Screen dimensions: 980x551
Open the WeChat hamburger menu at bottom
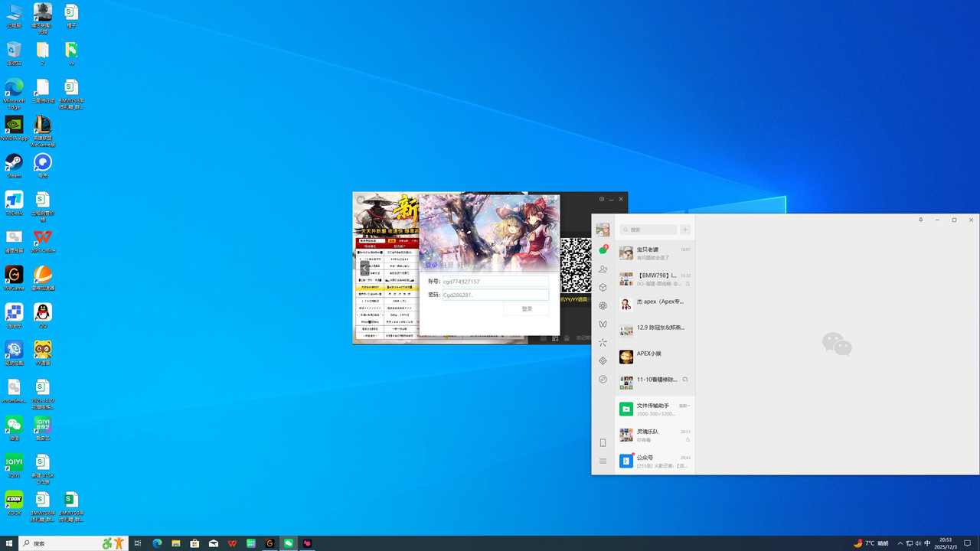click(603, 461)
